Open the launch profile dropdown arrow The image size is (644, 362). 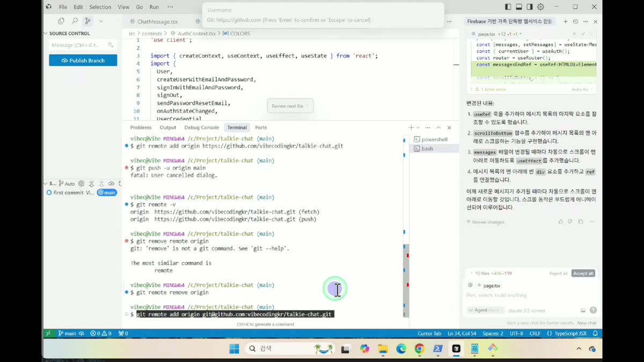418,128
